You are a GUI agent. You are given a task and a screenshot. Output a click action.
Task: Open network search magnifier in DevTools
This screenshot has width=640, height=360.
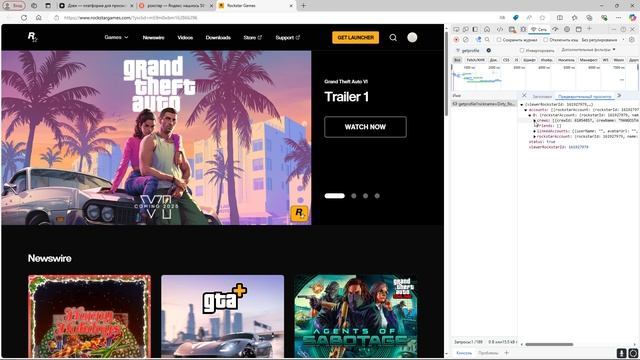click(487, 40)
